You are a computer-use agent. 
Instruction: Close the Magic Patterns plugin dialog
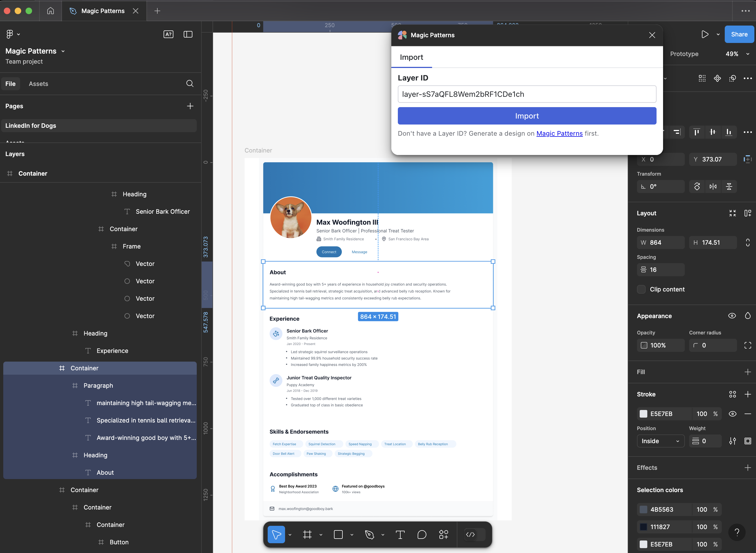652,35
